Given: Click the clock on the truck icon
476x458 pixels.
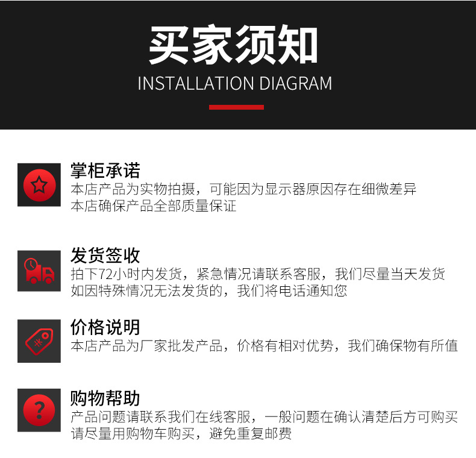Looking at the screenshot, I should (x=31, y=264).
